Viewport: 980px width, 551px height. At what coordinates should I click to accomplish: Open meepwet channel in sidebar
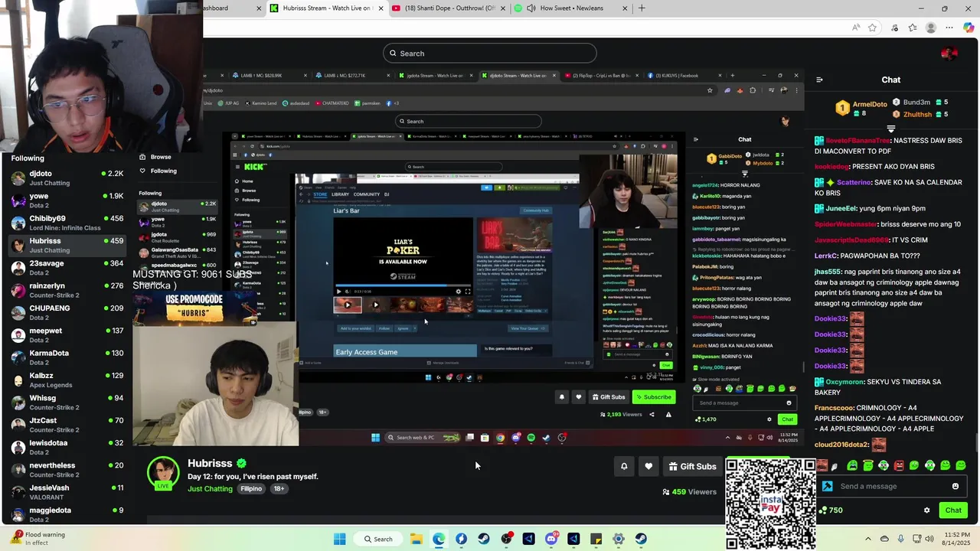(x=66, y=335)
